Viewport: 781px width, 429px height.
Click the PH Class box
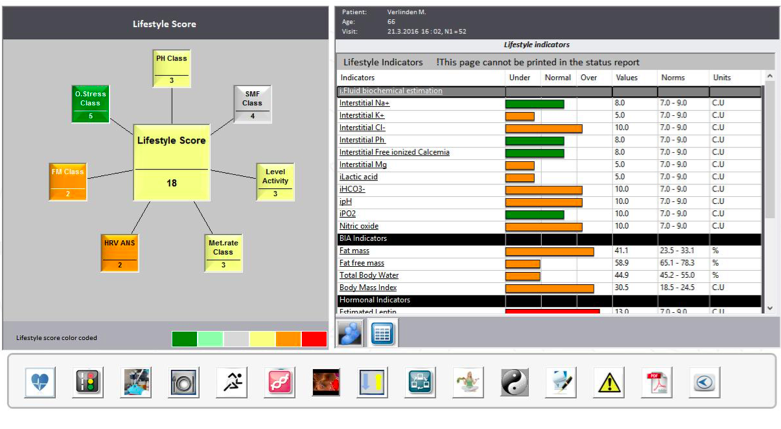point(171,69)
